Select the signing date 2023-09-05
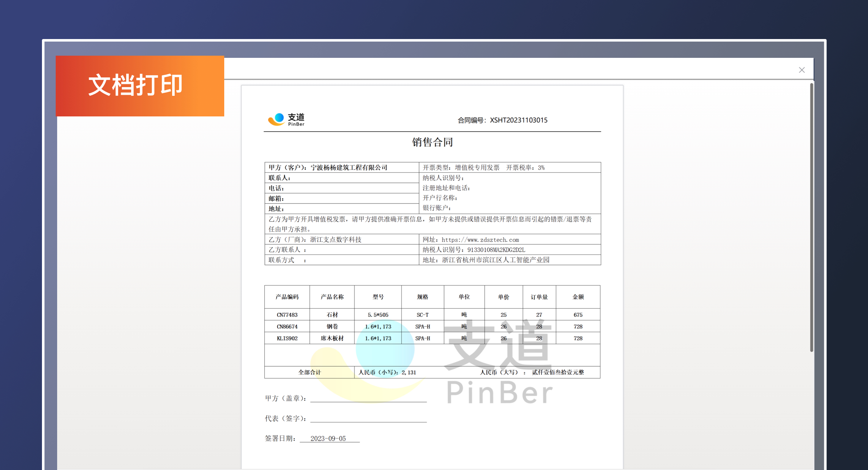868x470 pixels. pyautogui.click(x=328, y=439)
